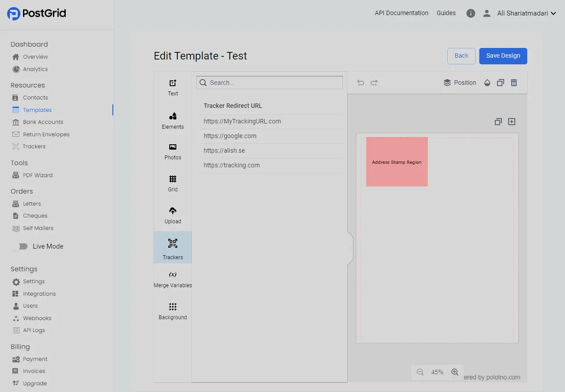The image size is (565, 392).
Task: Add a new page to the template
Action: 511,121
